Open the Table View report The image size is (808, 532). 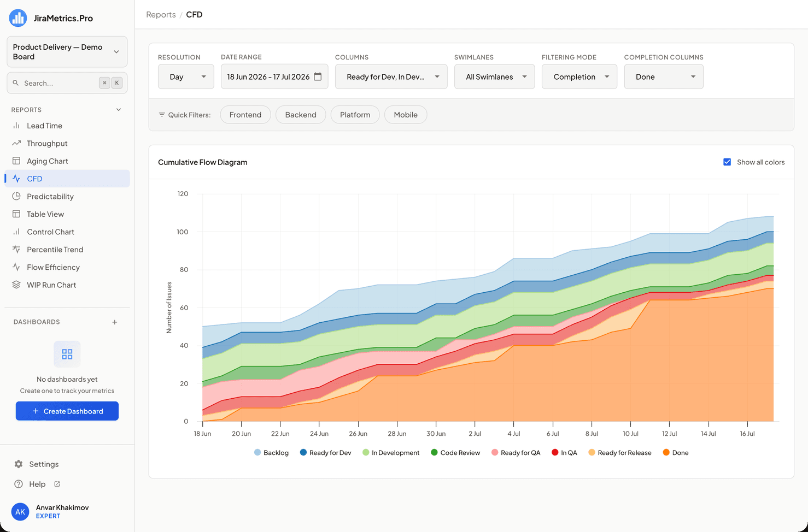67,214
